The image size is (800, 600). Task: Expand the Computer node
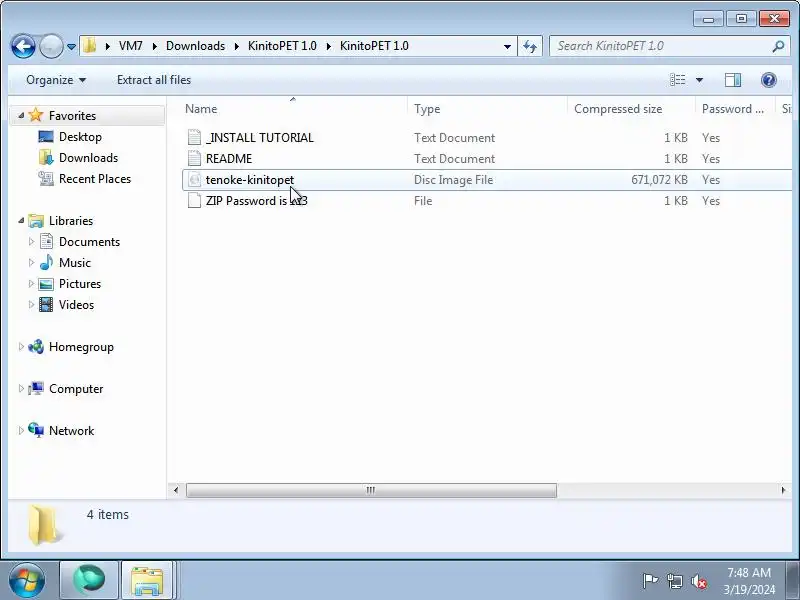point(21,388)
